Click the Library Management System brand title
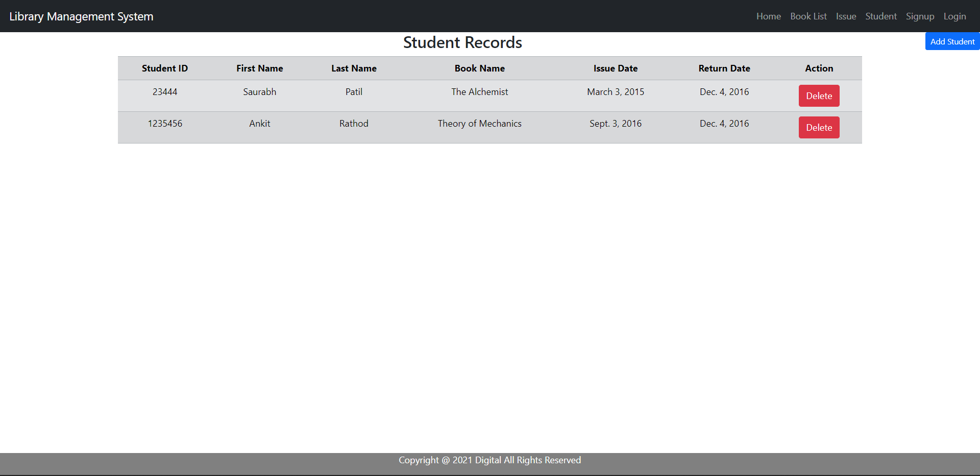This screenshot has width=980, height=476. click(82, 16)
